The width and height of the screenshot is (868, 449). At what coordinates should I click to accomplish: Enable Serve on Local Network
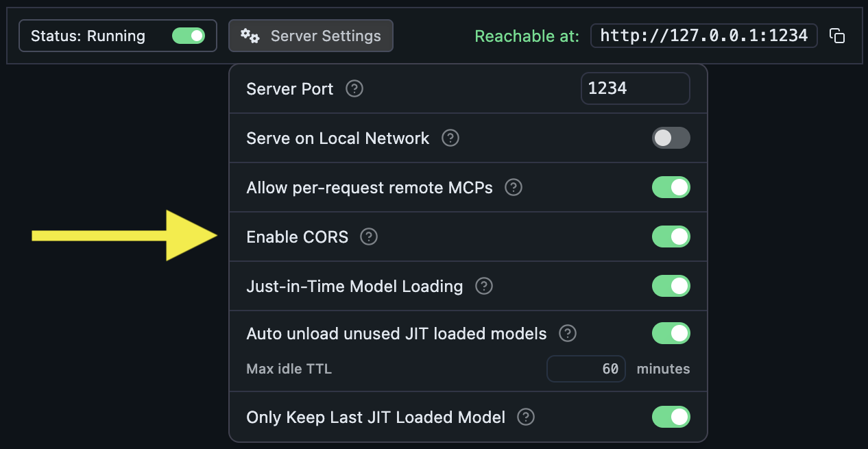point(671,138)
